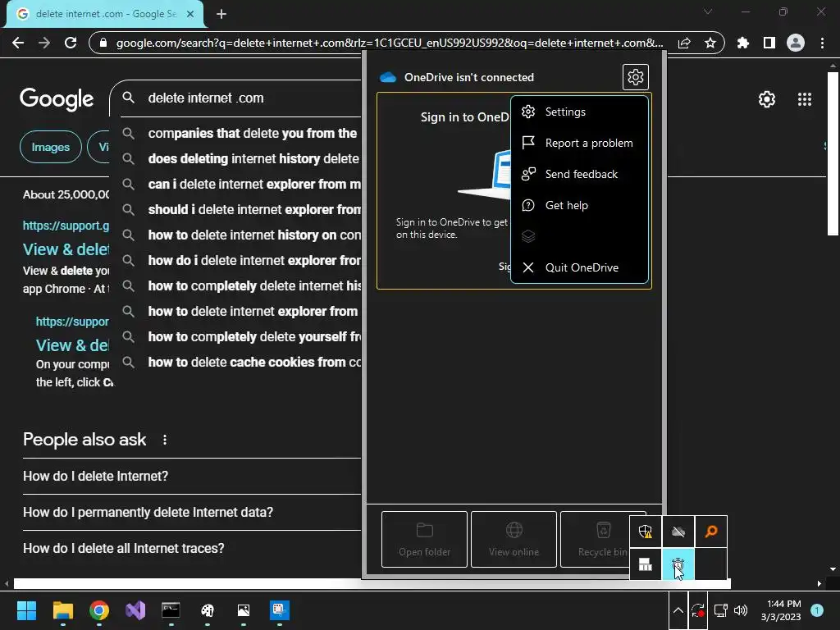Screen dimensions: 840x630
Task: Open Get help in OneDrive menu
Action: [579, 205]
